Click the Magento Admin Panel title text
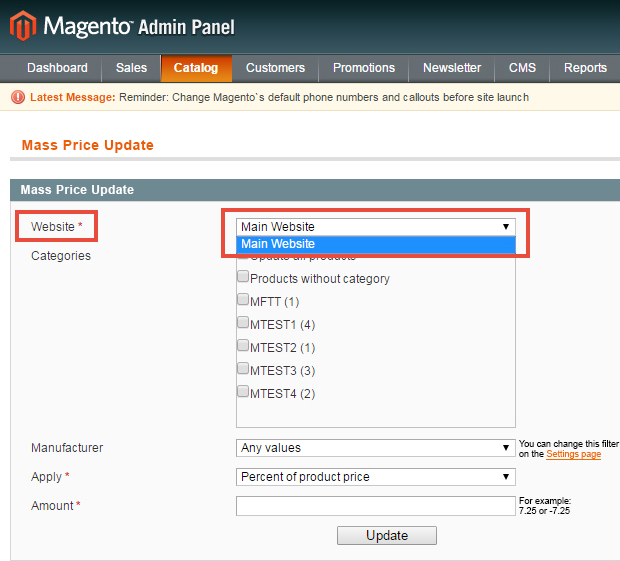The width and height of the screenshot is (620, 561). (x=139, y=26)
